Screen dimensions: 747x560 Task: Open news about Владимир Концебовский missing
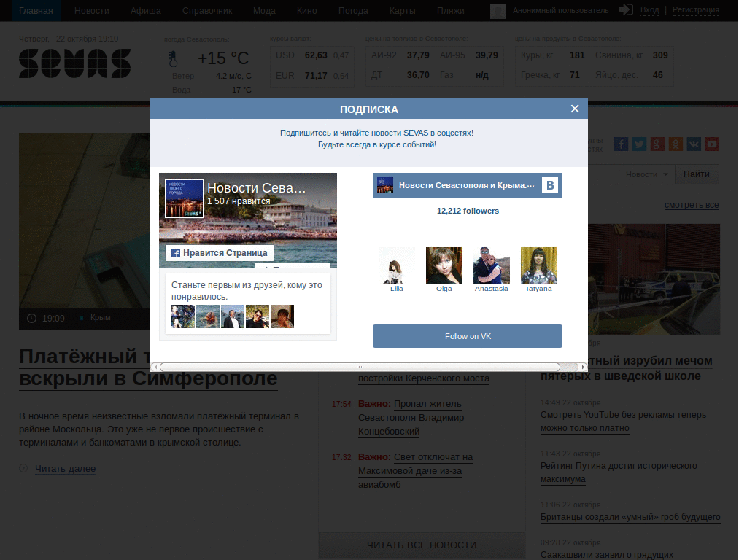pyautogui.click(x=411, y=418)
